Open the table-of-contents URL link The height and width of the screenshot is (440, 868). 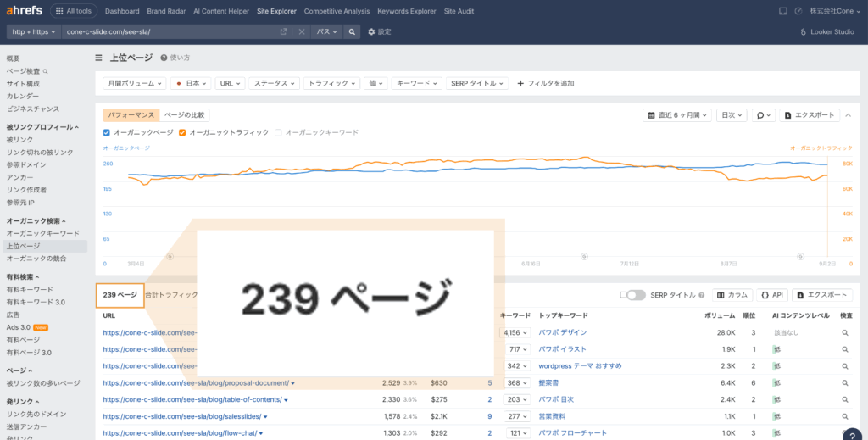(192, 399)
